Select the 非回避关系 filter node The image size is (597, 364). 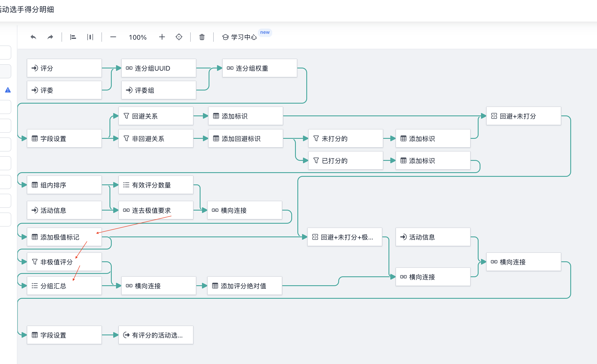tap(156, 138)
